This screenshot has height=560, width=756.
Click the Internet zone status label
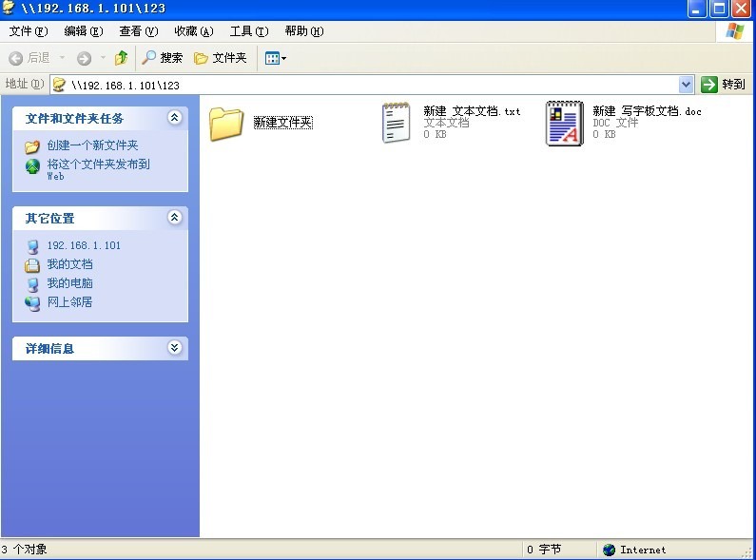pyautogui.click(x=643, y=550)
